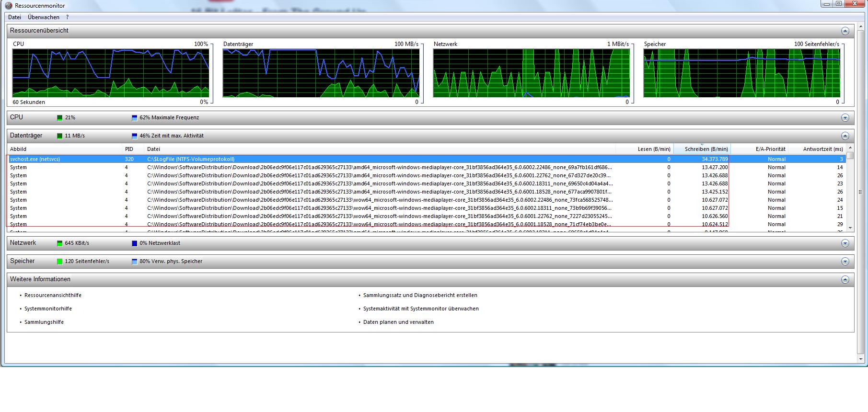Viewport: 868px width, 412px height.
Task: Click the Netzwerk activity graph
Action: pyautogui.click(x=532, y=73)
